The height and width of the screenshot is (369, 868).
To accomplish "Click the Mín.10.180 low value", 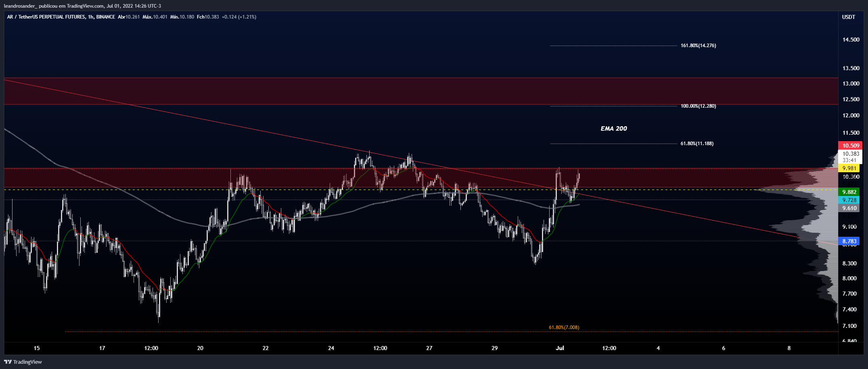I will [182, 17].
